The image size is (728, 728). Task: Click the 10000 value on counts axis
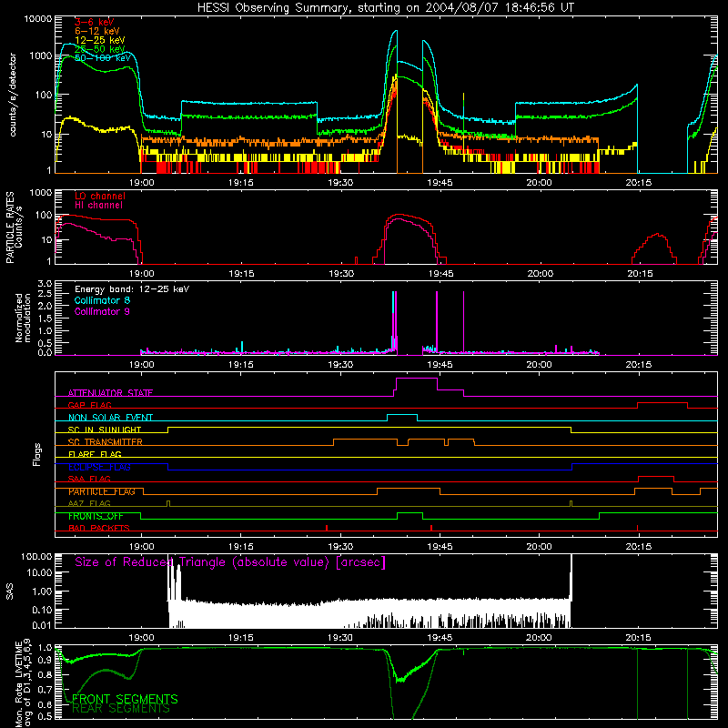coord(37,19)
